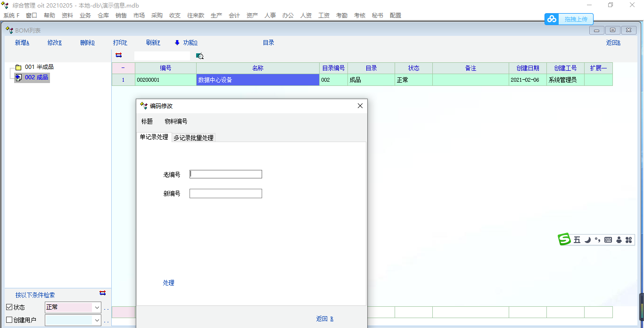Close the 编码修改 dialog

click(360, 106)
